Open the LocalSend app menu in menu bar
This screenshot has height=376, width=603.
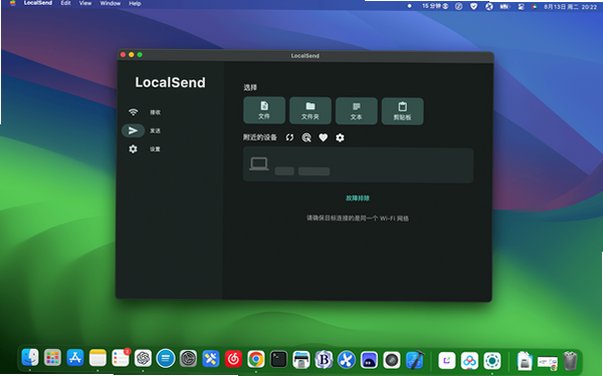(38, 3)
